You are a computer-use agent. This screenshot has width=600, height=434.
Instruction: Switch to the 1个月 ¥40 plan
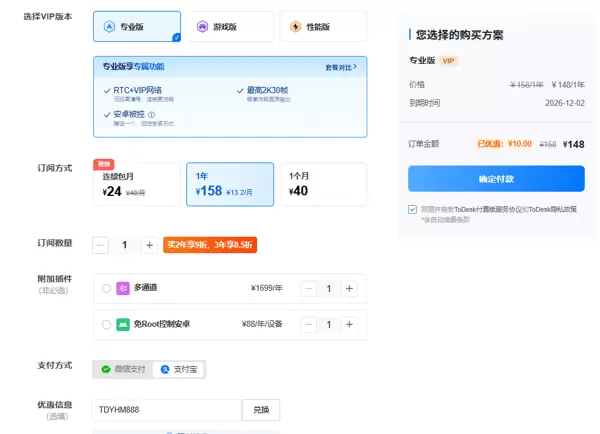322,184
